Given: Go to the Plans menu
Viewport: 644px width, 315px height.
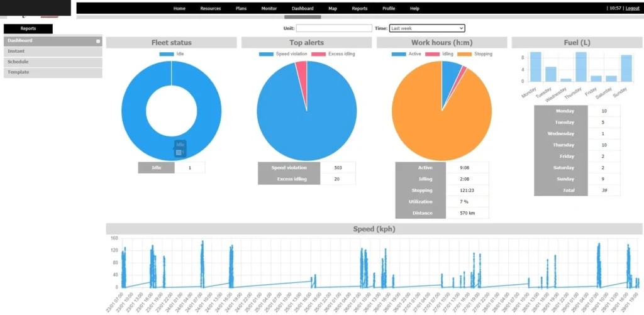Looking at the screenshot, I should 241,8.
